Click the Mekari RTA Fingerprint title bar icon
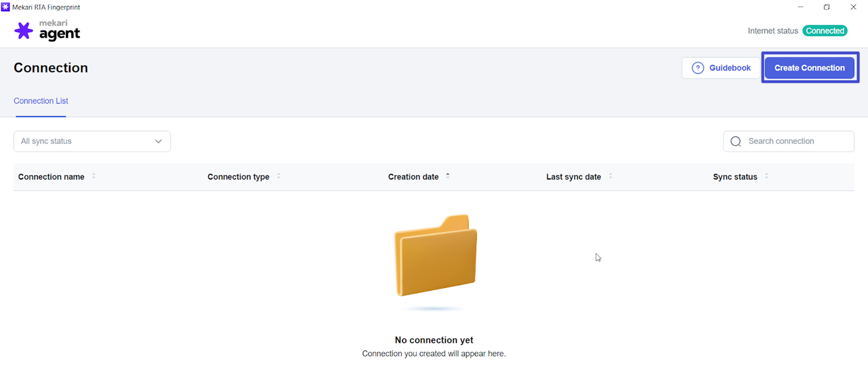The image size is (868, 383). pyautogui.click(x=6, y=7)
